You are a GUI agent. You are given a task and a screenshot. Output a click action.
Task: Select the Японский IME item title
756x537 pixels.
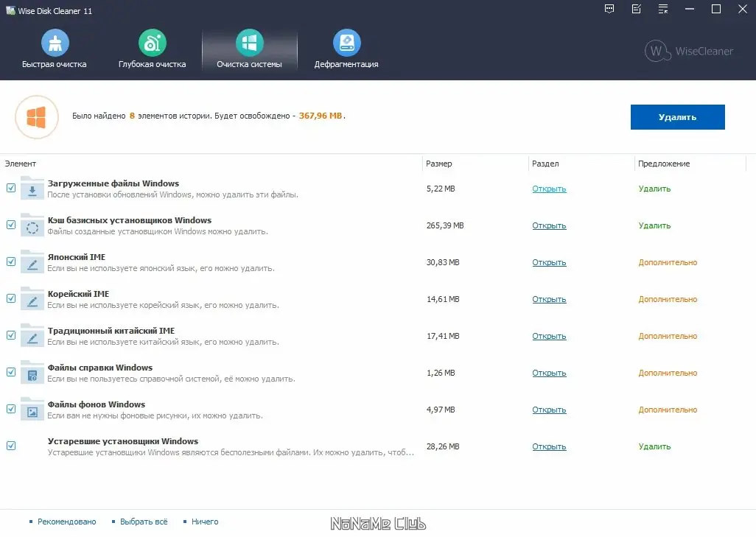click(76, 257)
